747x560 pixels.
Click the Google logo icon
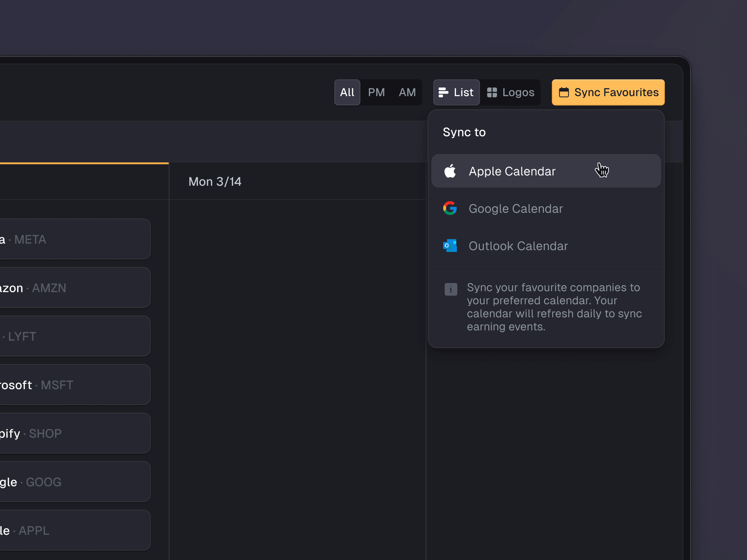click(450, 208)
